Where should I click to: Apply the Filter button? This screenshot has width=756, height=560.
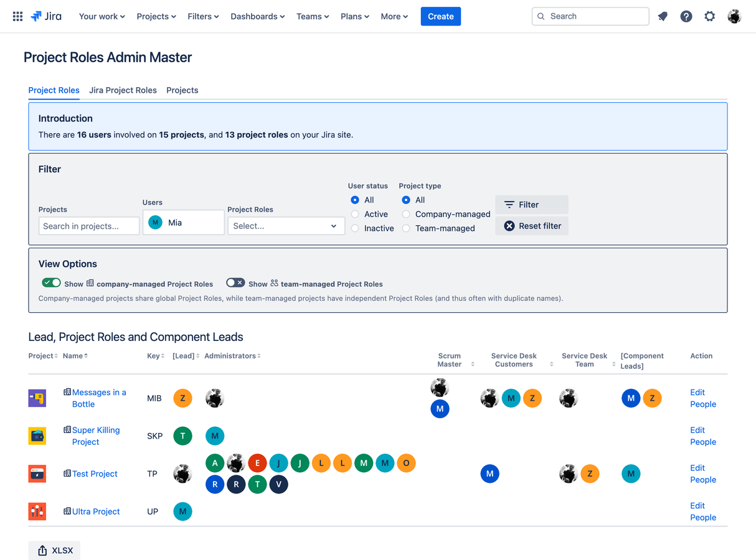532,205
